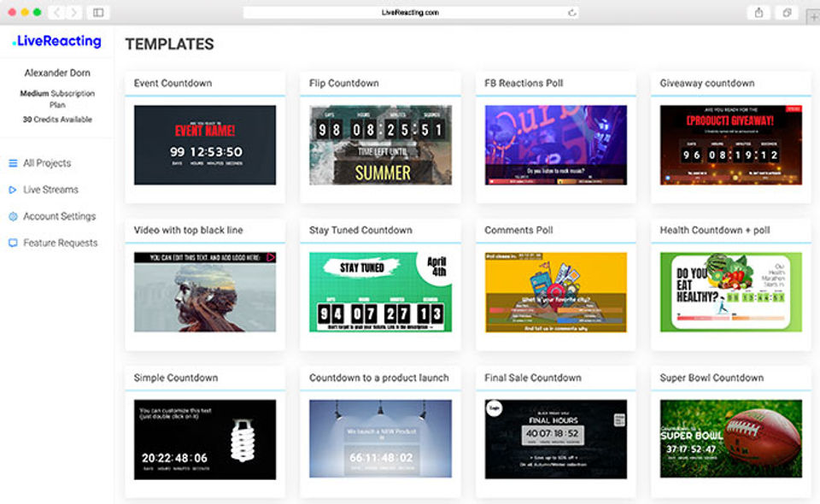Select the Event Countdown template thumbnail
The height and width of the screenshot is (504, 820).
pos(205,145)
